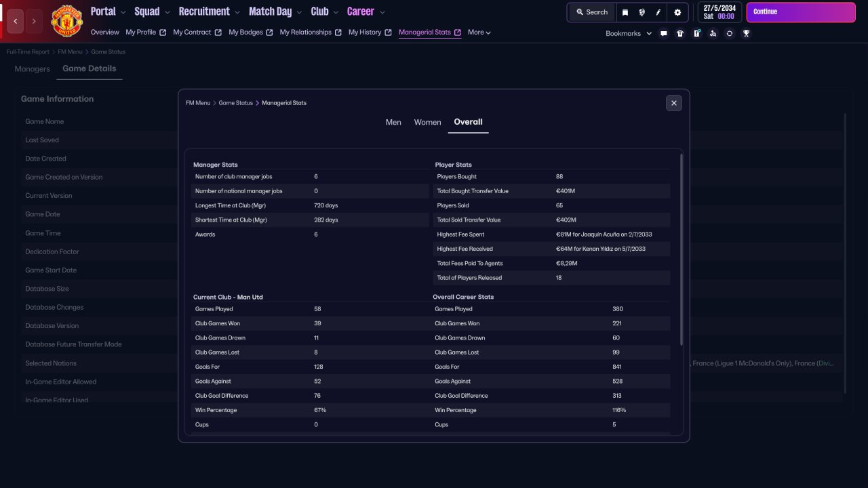Open the My Profile link

coord(141,33)
